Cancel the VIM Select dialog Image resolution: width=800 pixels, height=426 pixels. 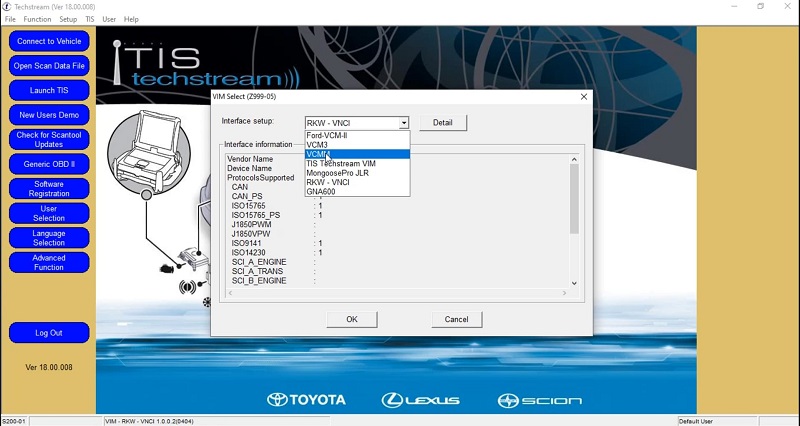pyautogui.click(x=456, y=319)
